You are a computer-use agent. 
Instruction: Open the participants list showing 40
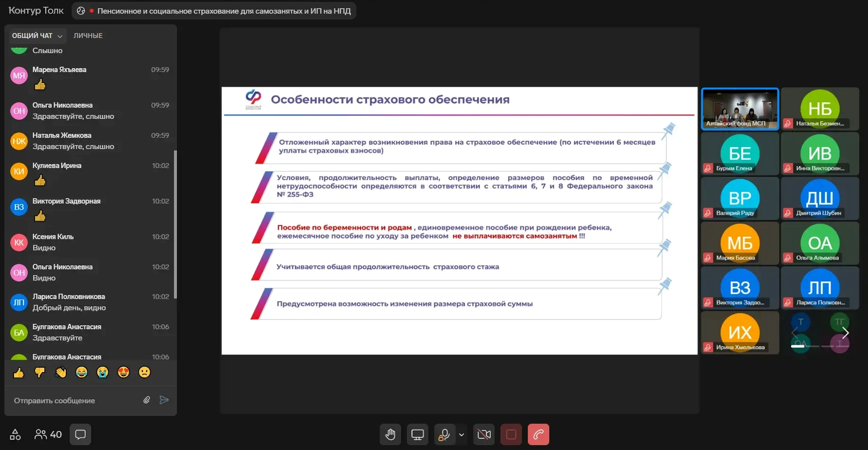pyautogui.click(x=48, y=434)
